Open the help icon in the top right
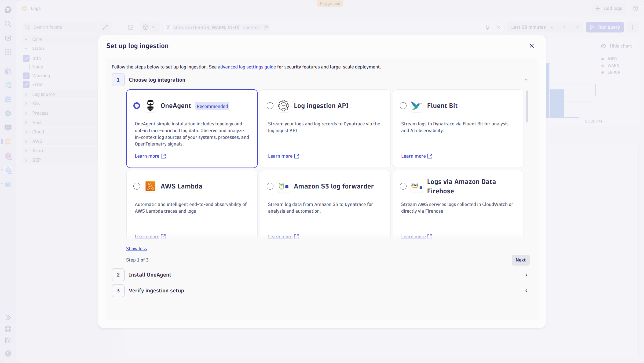The height and width of the screenshot is (363, 644). (635, 8)
